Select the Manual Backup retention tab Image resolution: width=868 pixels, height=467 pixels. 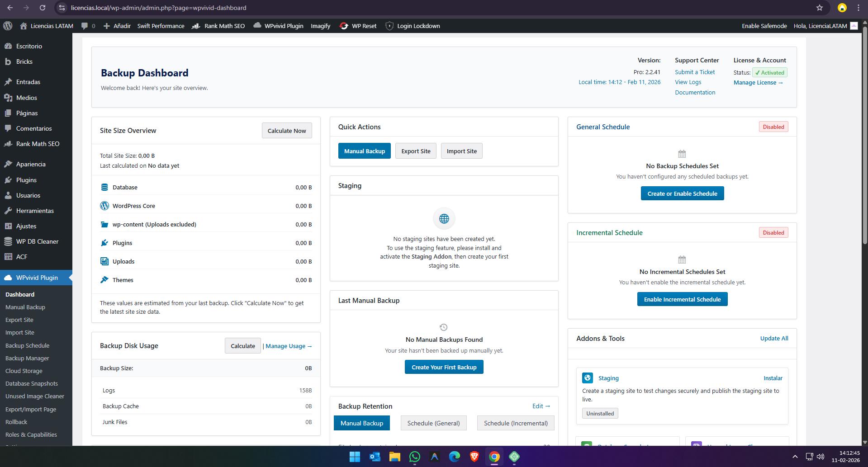pos(362,423)
